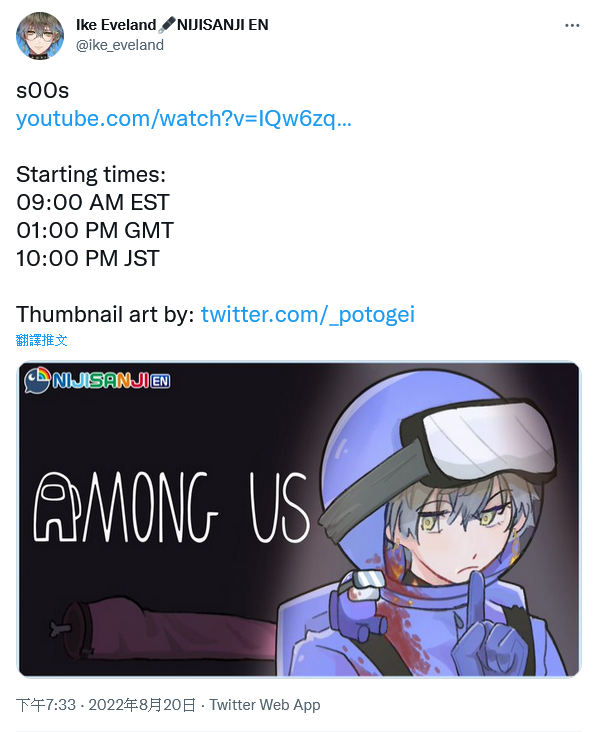
Task: Click the AMONG US title text in image
Action: (171, 507)
